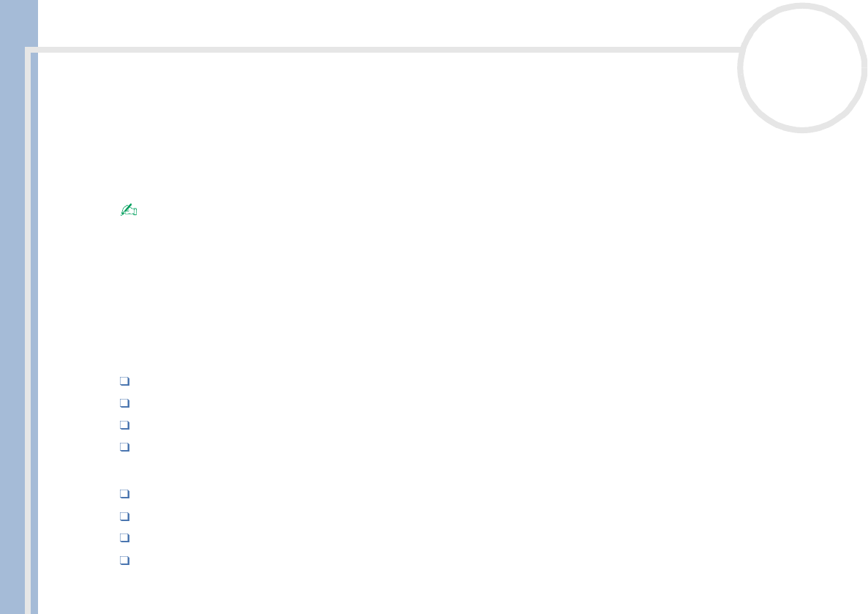Viewport: 868px width, 614px height.
Task: Tick the second box in the lower checklist
Action: click(125, 517)
